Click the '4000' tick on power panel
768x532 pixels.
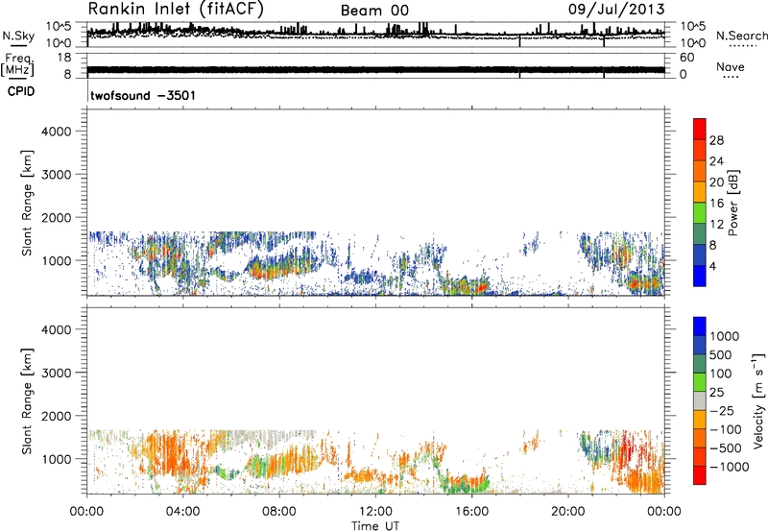point(57,132)
